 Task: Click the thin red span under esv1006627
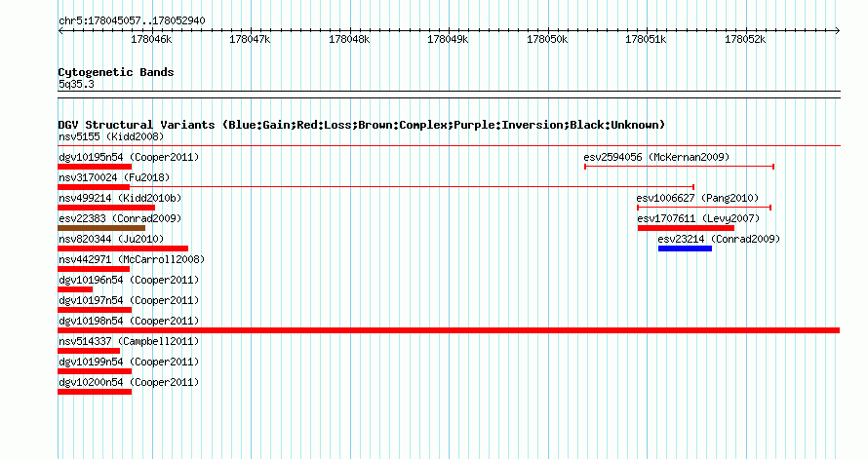[704, 208]
